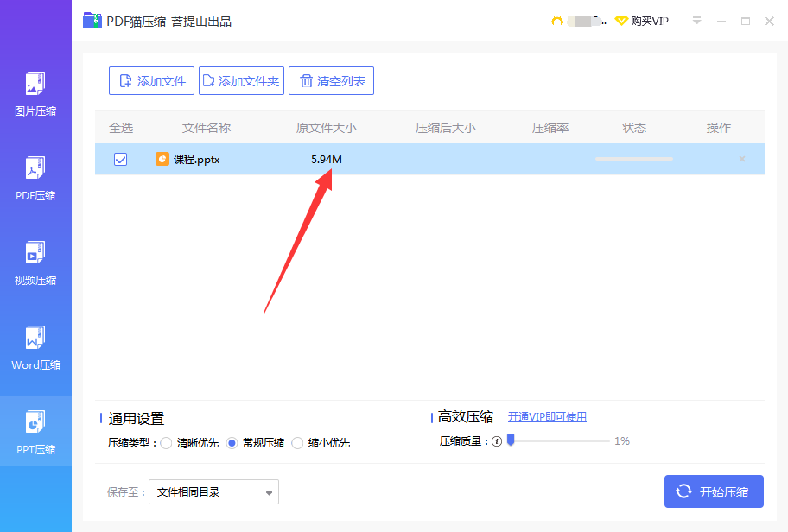Maximize the PDF猫压缩 window
Viewport: 788px width, 532px height.
coord(746,21)
